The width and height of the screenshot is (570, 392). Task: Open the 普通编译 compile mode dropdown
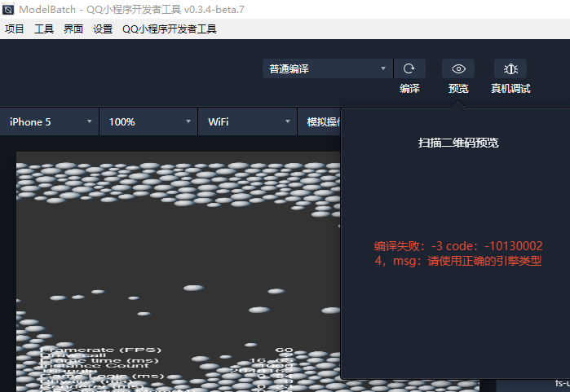(328, 68)
